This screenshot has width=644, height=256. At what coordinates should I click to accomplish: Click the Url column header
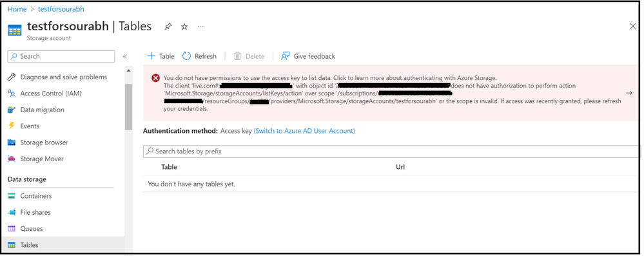pos(400,167)
